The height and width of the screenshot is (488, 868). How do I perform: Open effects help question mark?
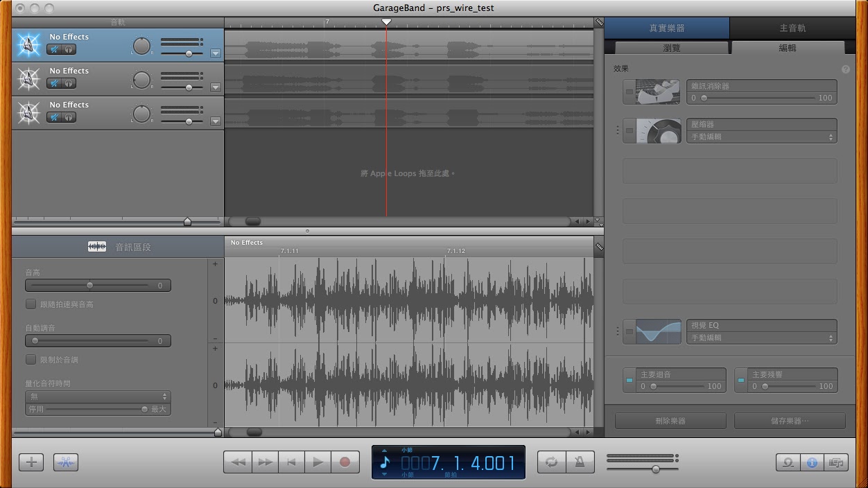[845, 69]
